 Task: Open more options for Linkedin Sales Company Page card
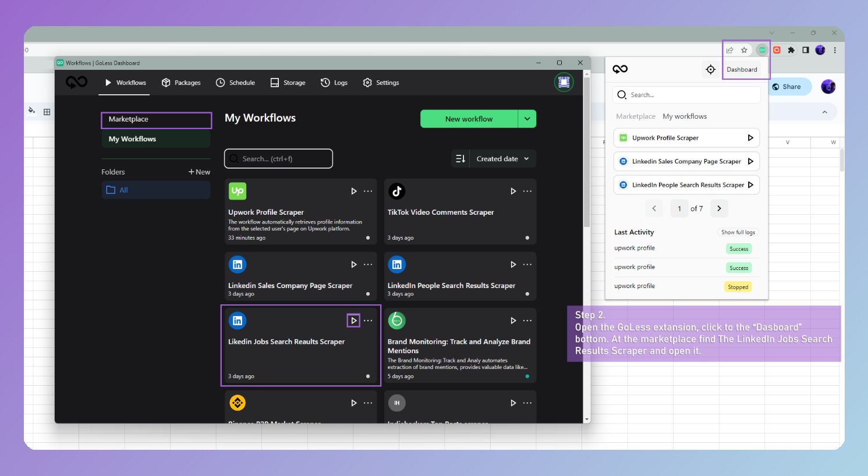[x=368, y=264]
